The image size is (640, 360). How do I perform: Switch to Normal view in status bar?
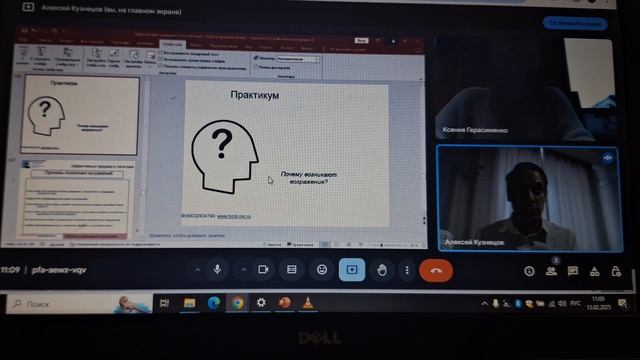click(x=325, y=244)
